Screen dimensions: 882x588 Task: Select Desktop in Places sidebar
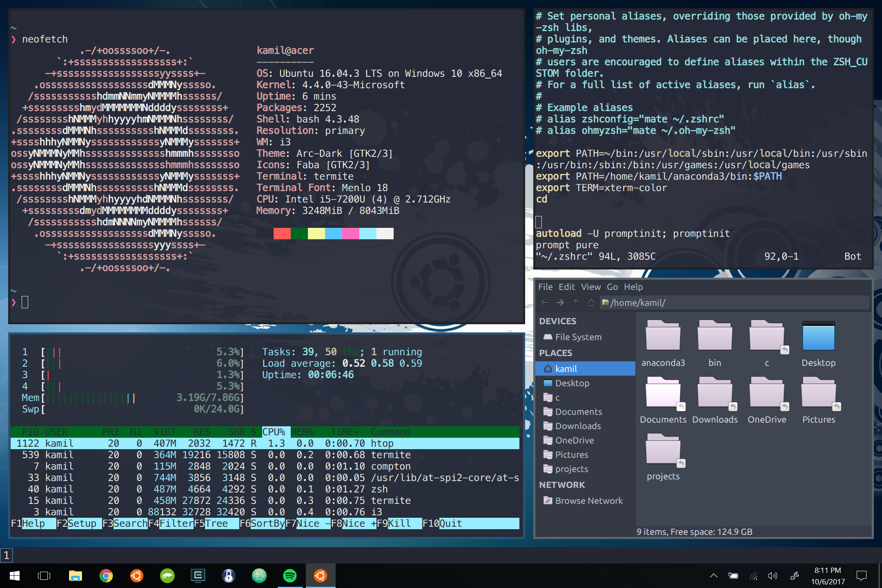click(585, 383)
